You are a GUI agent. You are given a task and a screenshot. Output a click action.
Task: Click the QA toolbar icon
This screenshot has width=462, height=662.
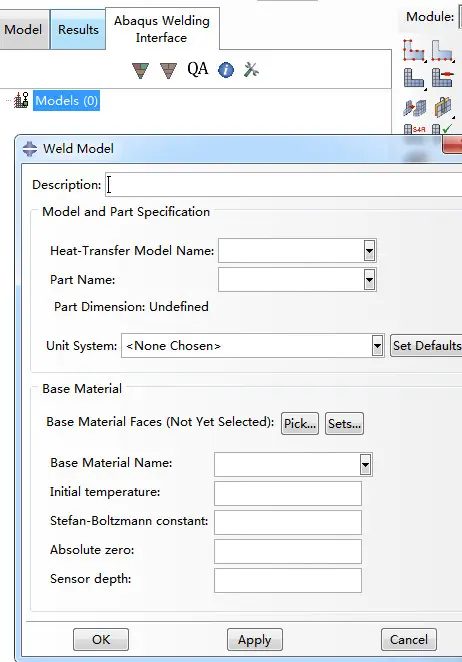pyautogui.click(x=198, y=69)
